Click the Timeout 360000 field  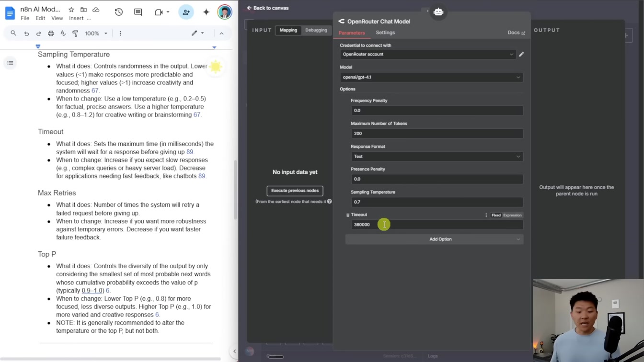[x=437, y=225]
